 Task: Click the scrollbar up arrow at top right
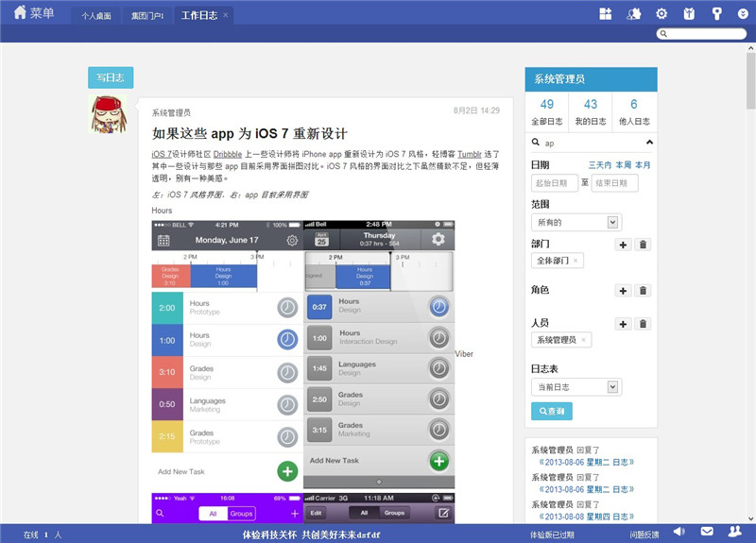[750, 48]
